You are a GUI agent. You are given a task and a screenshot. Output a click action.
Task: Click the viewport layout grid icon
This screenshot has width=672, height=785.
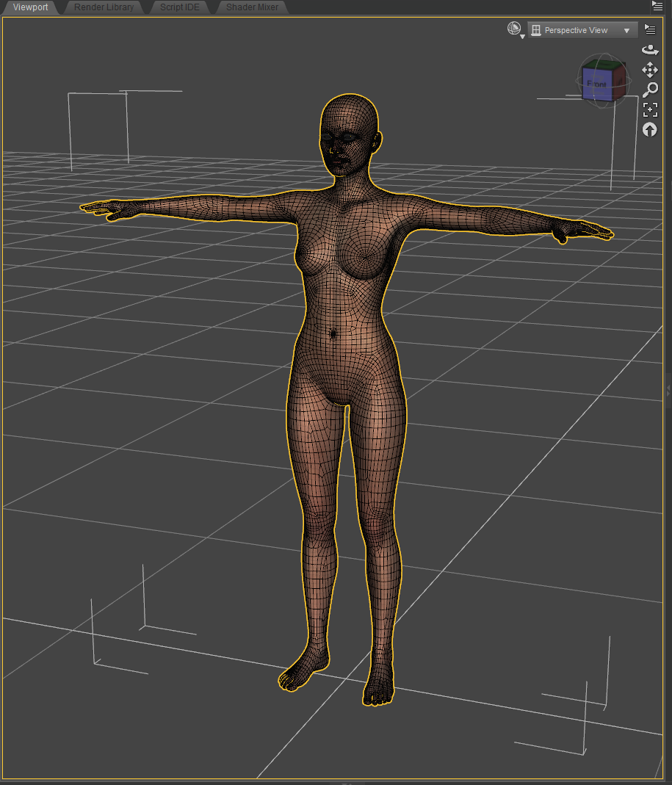(536, 30)
